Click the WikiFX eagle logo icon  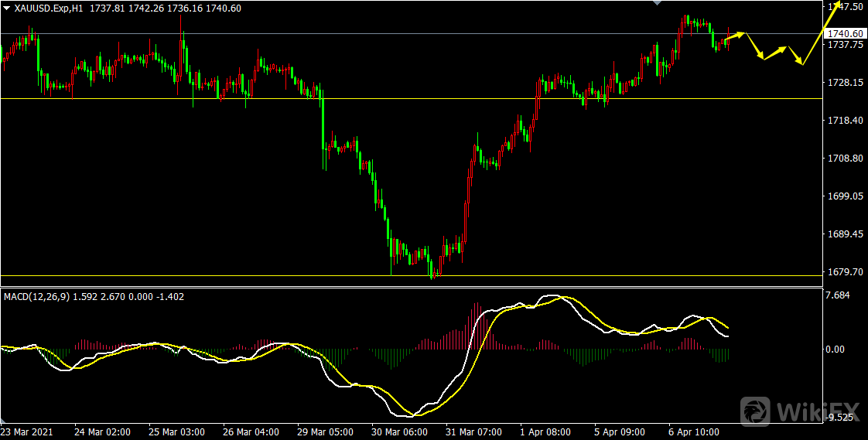pyautogui.click(x=755, y=409)
